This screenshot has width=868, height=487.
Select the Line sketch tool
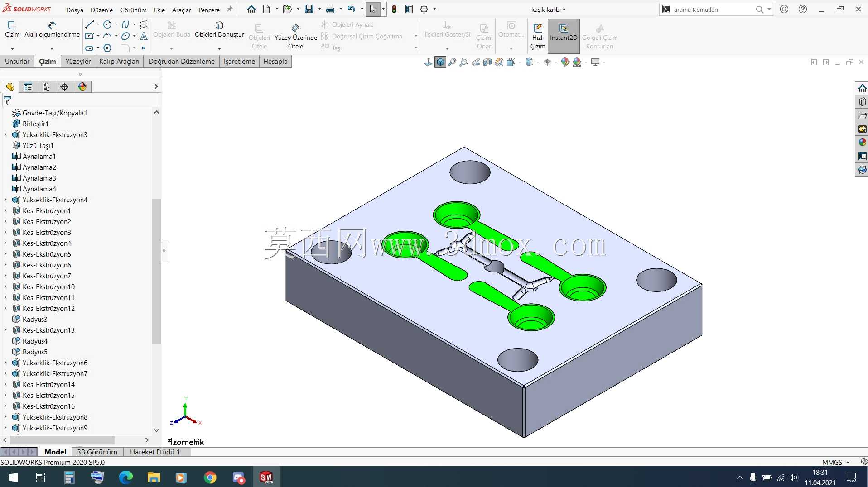89,24
